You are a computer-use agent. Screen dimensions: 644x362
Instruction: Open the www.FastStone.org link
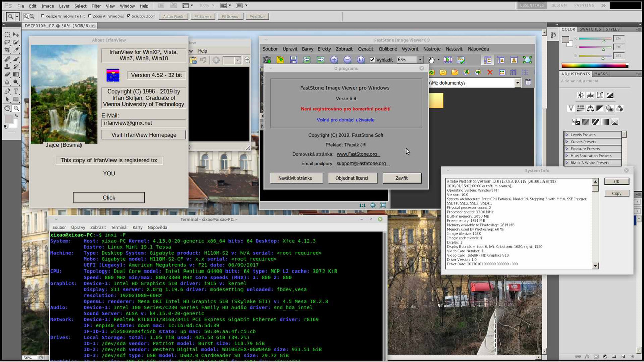click(358, 154)
